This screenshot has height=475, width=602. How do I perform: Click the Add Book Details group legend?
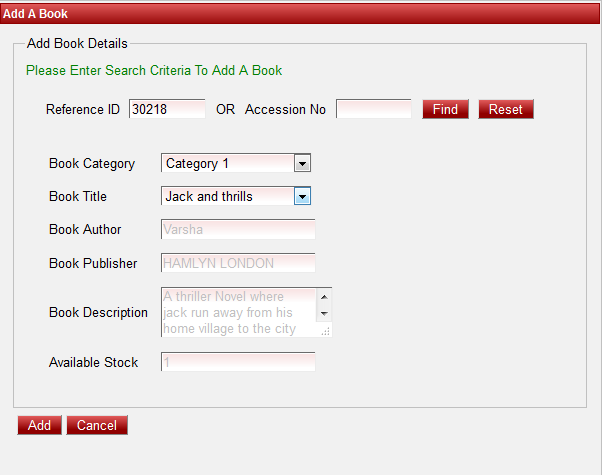point(77,44)
